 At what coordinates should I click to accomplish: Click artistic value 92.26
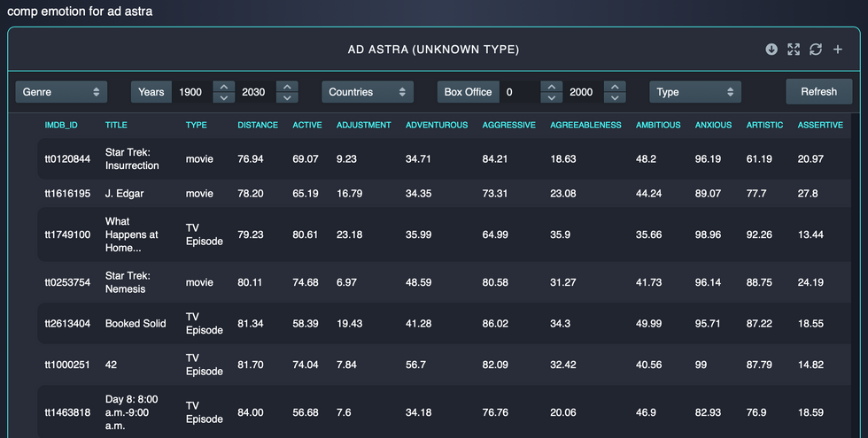point(759,234)
